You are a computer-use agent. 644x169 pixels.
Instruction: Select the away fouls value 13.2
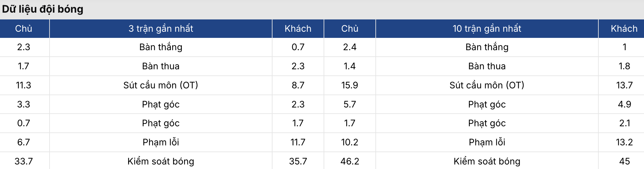coord(624,142)
